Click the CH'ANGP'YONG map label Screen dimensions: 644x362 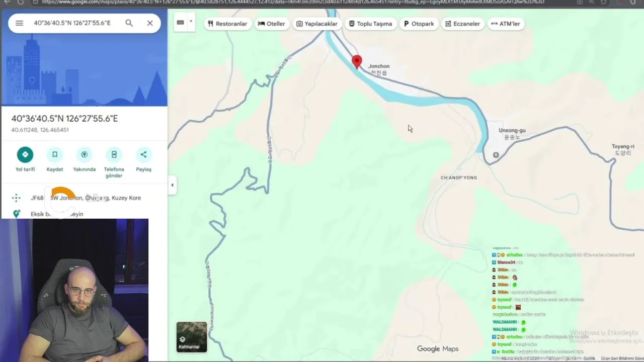(x=459, y=177)
